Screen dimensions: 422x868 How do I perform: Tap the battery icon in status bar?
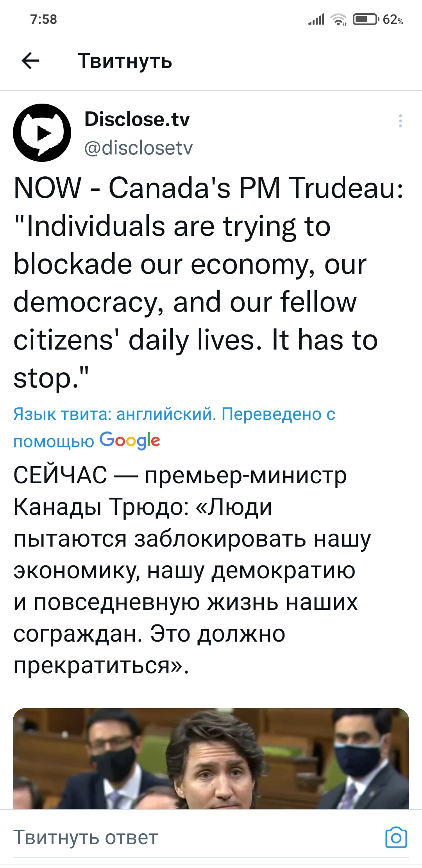[x=366, y=19]
